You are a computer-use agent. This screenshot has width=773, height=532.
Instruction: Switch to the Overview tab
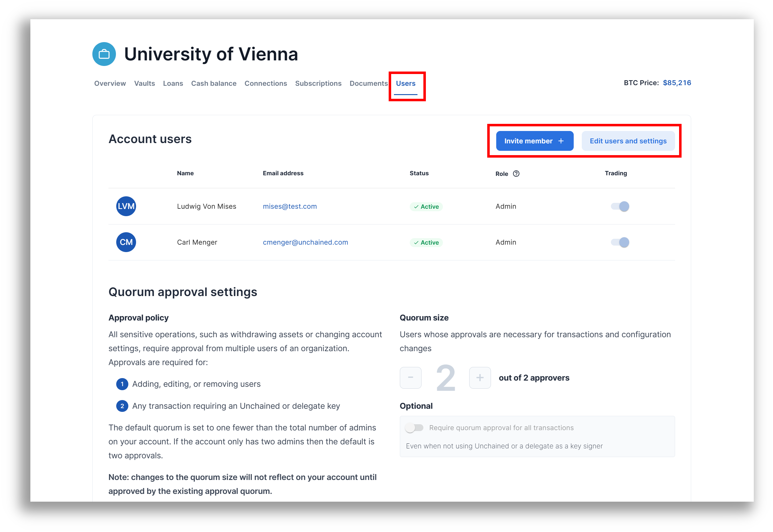(110, 83)
